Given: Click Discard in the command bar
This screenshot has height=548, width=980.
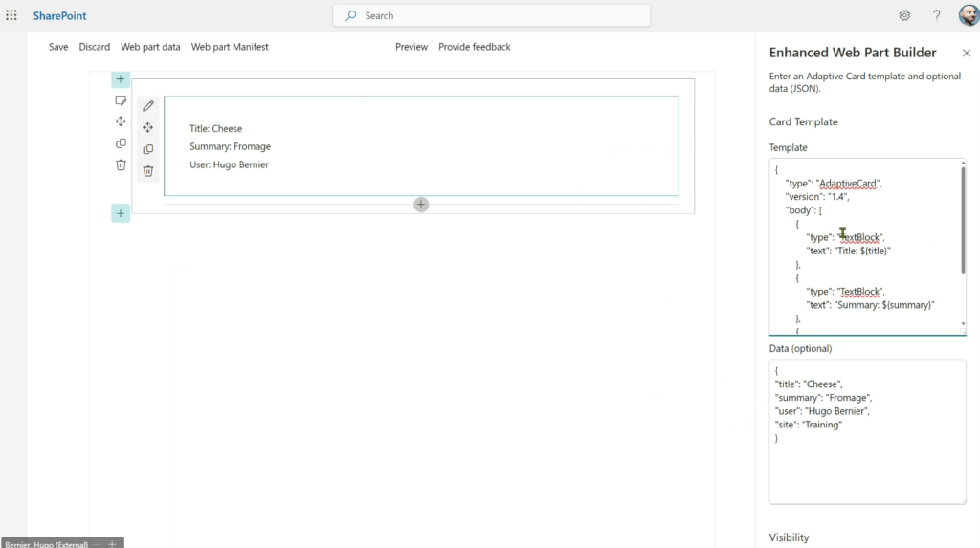Looking at the screenshot, I should pyautogui.click(x=94, y=47).
